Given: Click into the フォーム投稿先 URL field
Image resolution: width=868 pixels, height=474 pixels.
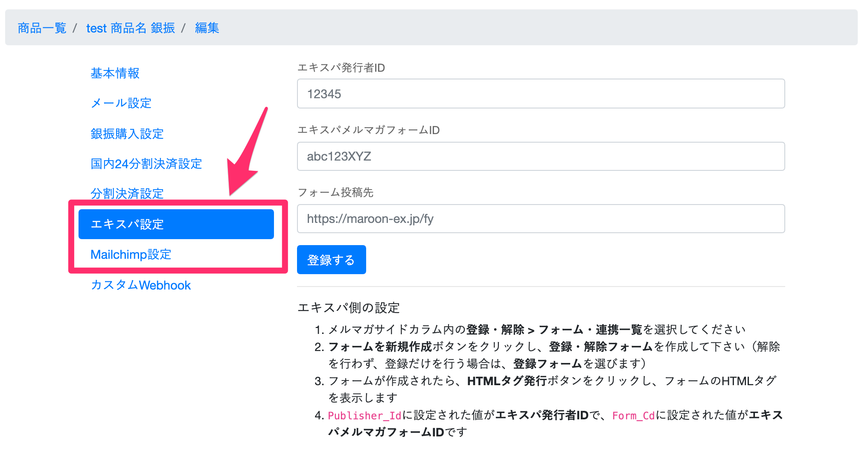Looking at the screenshot, I should click(x=541, y=219).
